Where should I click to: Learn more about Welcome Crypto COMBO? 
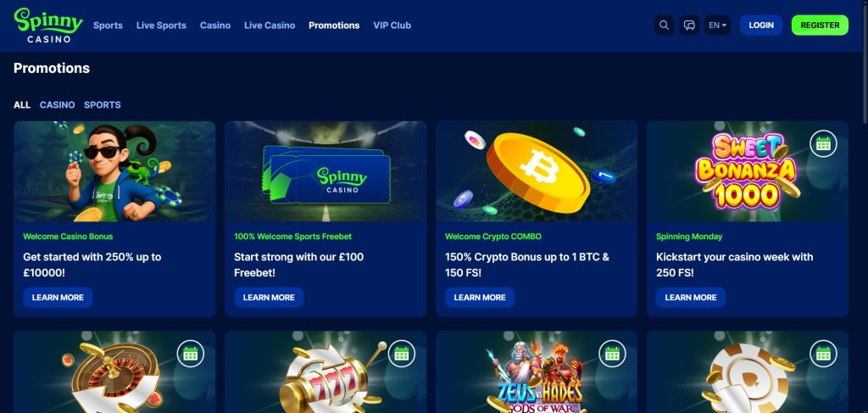coord(480,298)
